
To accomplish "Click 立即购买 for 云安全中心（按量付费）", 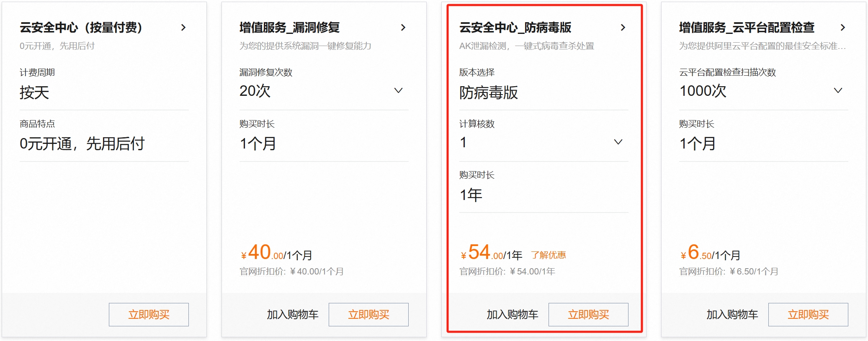I will 149,315.
